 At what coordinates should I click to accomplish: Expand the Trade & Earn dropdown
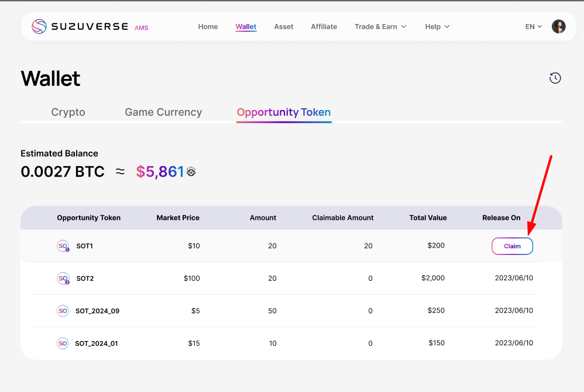380,26
